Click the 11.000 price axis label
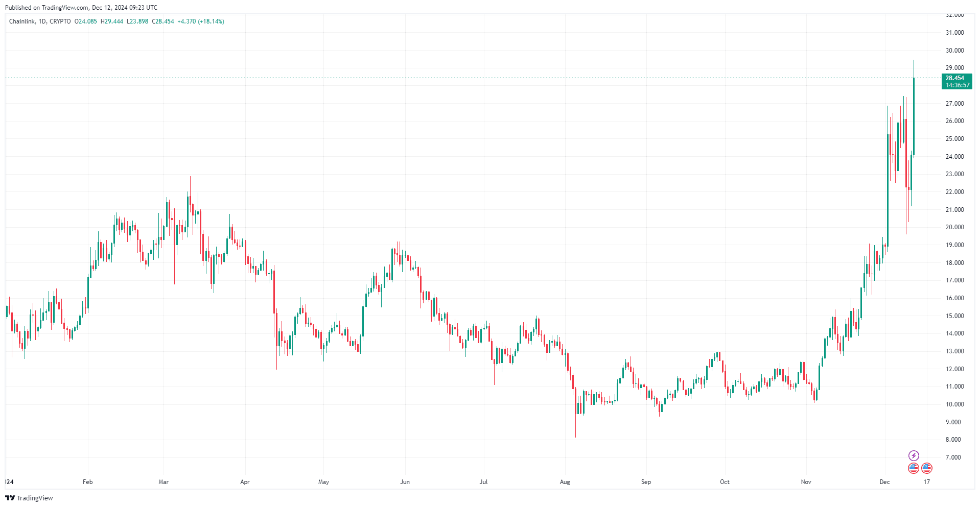The height and width of the screenshot is (507, 980). pyautogui.click(x=954, y=387)
